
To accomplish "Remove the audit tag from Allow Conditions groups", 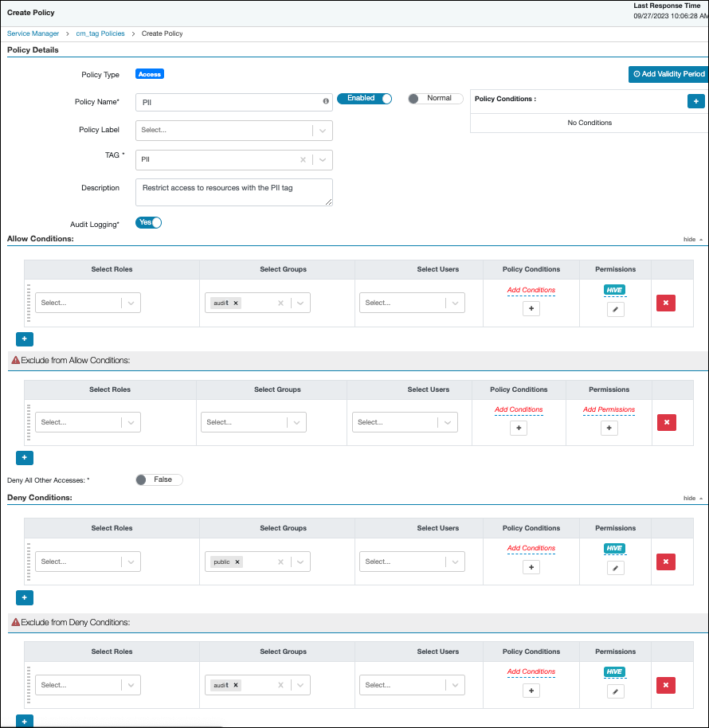I will pyautogui.click(x=236, y=303).
